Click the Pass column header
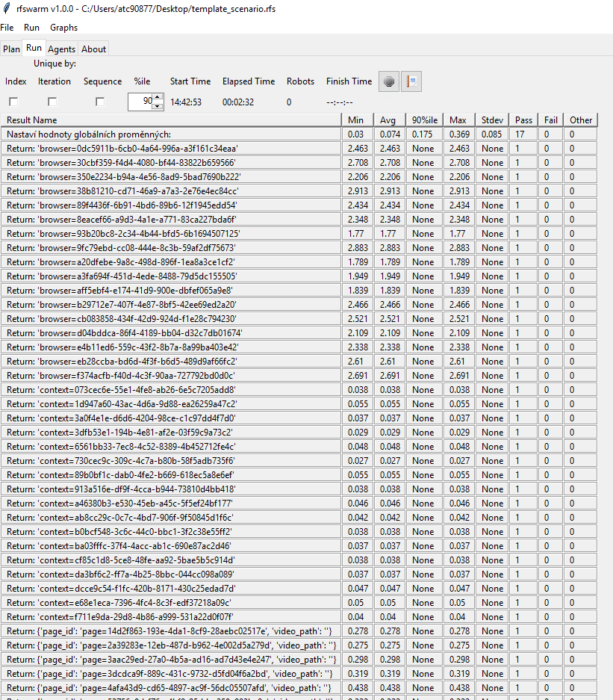This screenshot has height=700, width=613. tap(523, 120)
